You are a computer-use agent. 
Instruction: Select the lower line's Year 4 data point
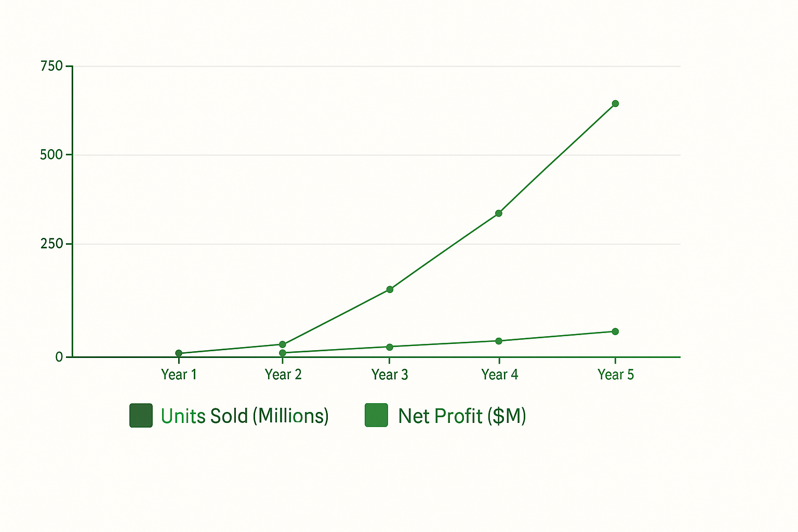tap(499, 341)
